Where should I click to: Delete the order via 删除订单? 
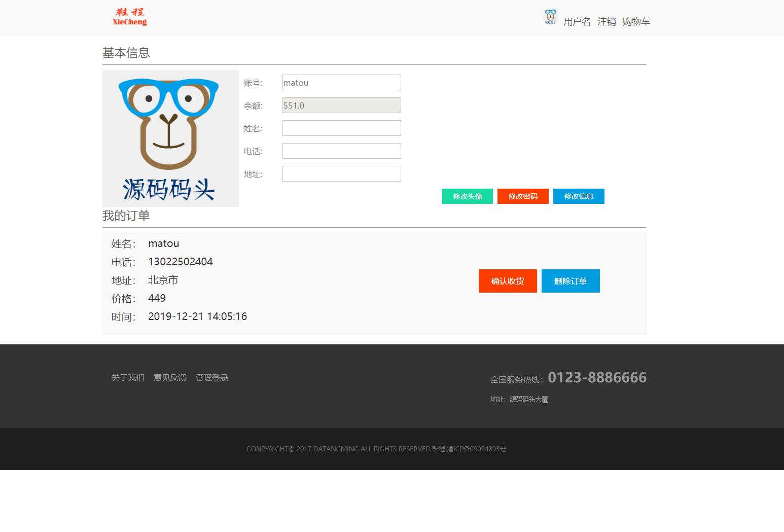click(571, 280)
